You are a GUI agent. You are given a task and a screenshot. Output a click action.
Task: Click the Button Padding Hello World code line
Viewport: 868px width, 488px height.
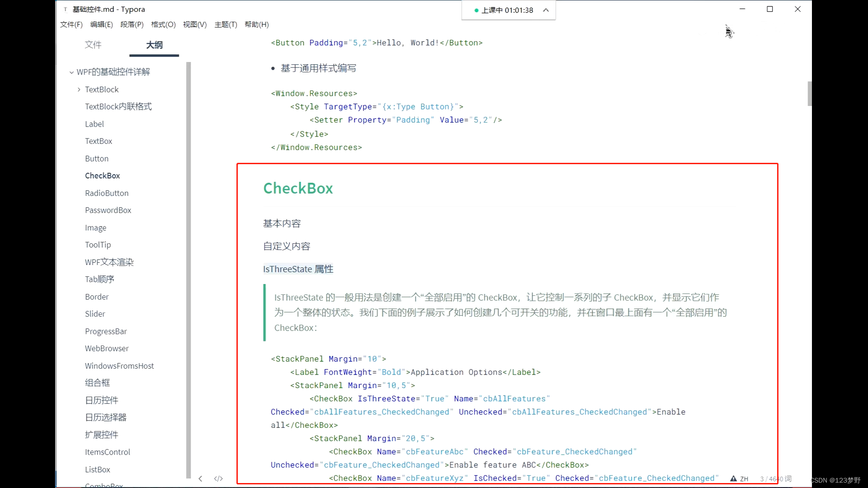pyautogui.click(x=377, y=43)
